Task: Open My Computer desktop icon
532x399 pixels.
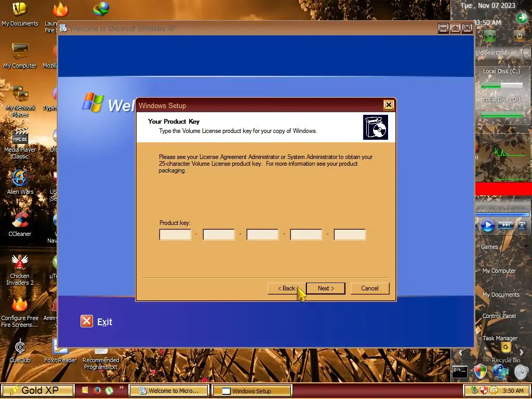Action: (20, 56)
